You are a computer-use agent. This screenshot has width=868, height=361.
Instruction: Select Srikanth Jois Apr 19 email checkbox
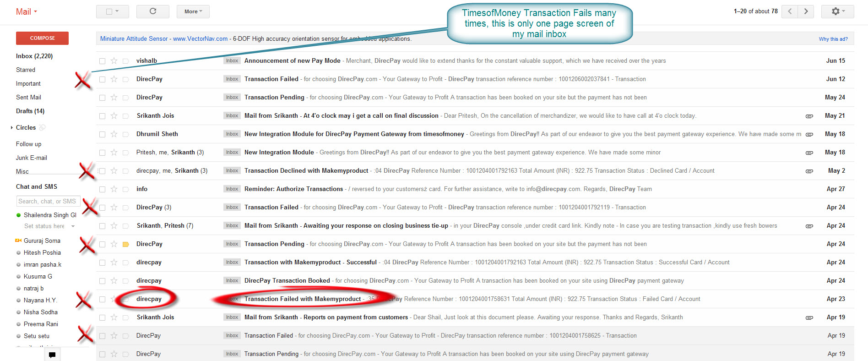102,317
